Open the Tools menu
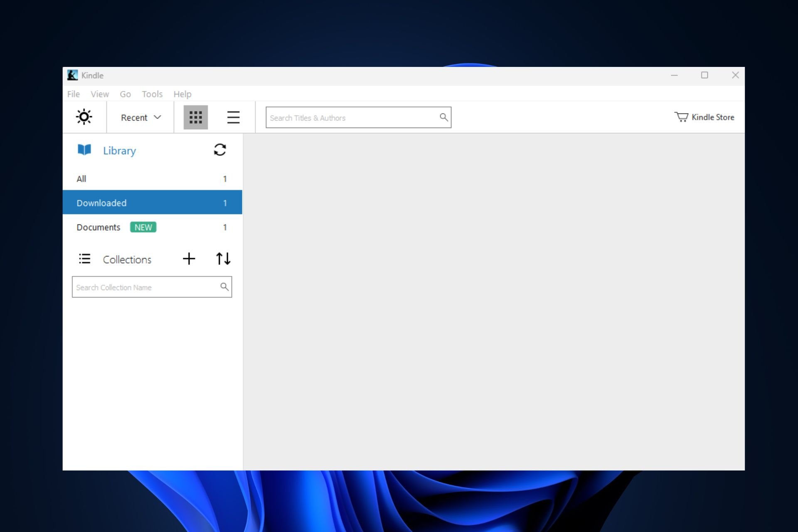 152,94
